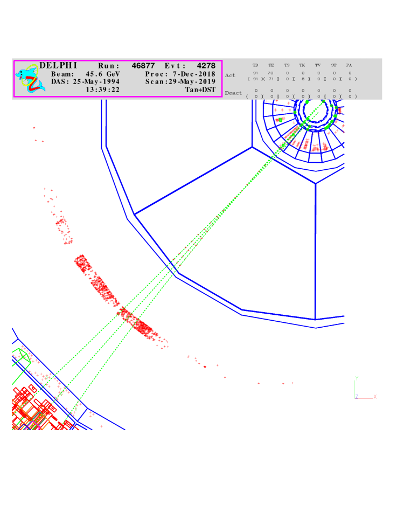Select event number 4278
The width and height of the screenshot is (411, 532).
click(x=206, y=66)
